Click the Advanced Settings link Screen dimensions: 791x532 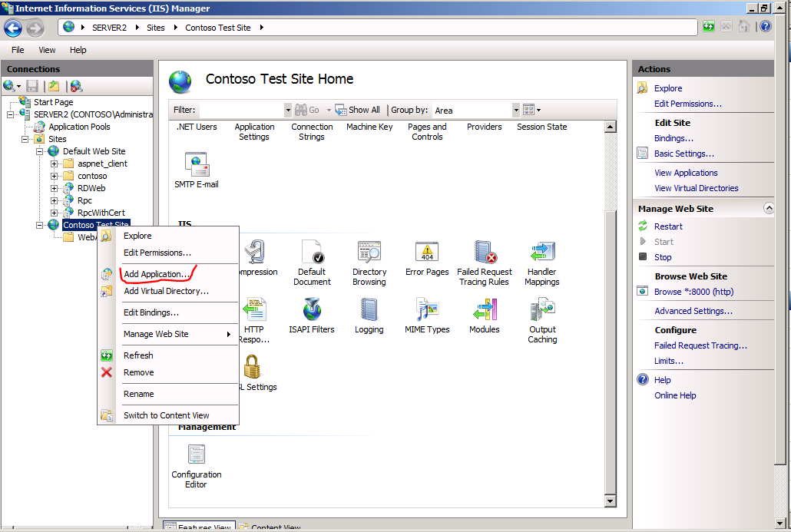coord(693,311)
